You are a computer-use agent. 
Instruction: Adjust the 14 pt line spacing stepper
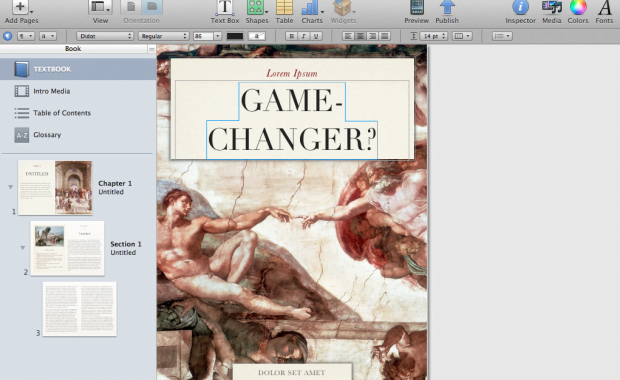coord(444,36)
